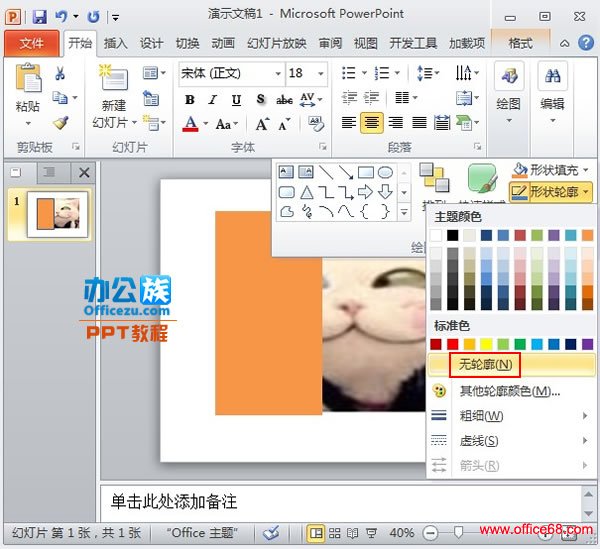600x549 pixels.
Task: Click notes field 单击此处添加备注
Action: click(x=341, y=502)
